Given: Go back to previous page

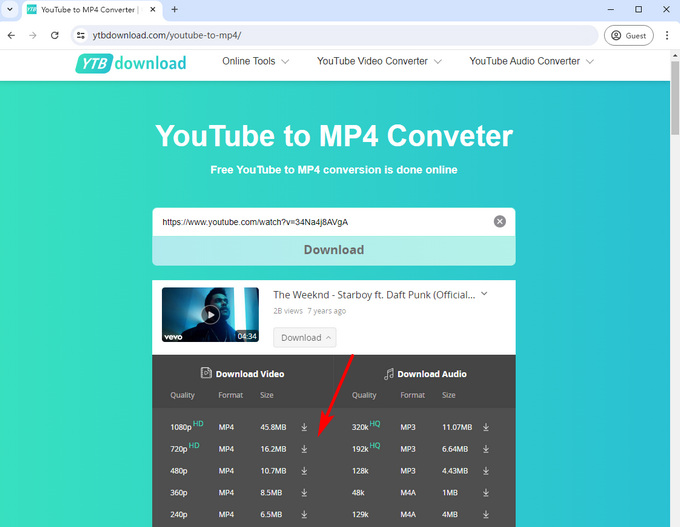Looking at the screenshot, I should (x=11, y=35).
